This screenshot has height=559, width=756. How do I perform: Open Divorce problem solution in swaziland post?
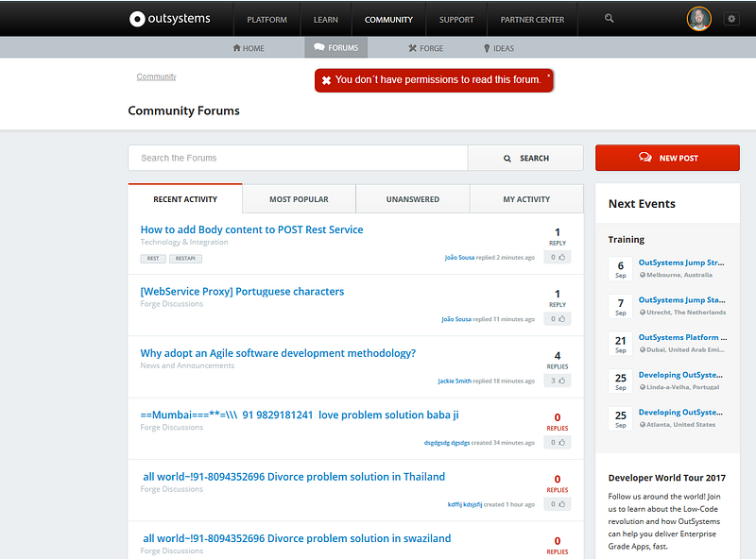pyautogui.click(x=297, y=538)
